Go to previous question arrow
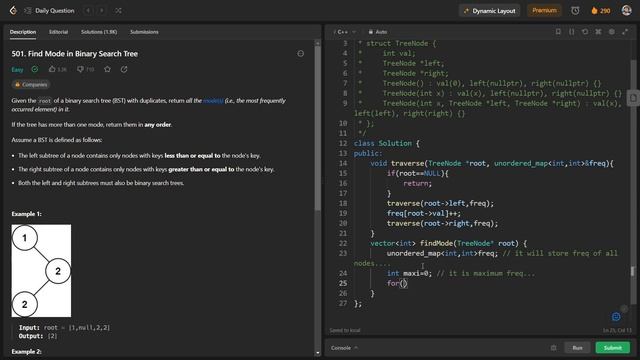 (88, 11)
